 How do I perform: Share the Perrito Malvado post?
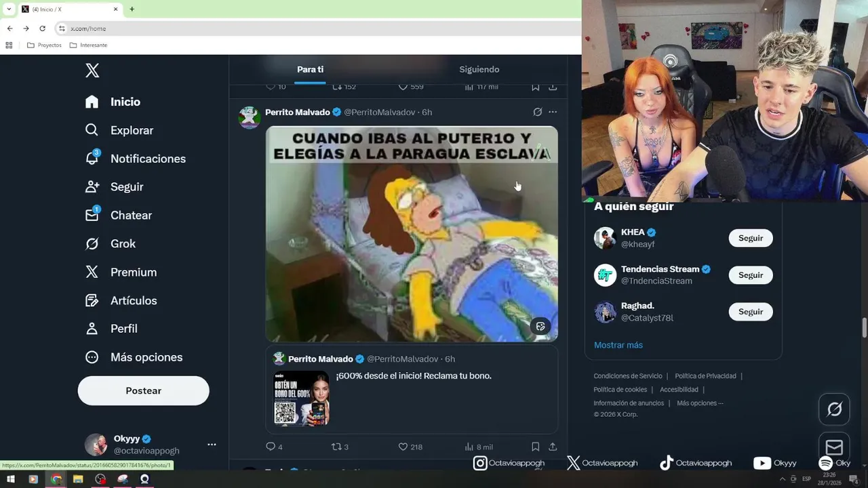pos(553,447)
